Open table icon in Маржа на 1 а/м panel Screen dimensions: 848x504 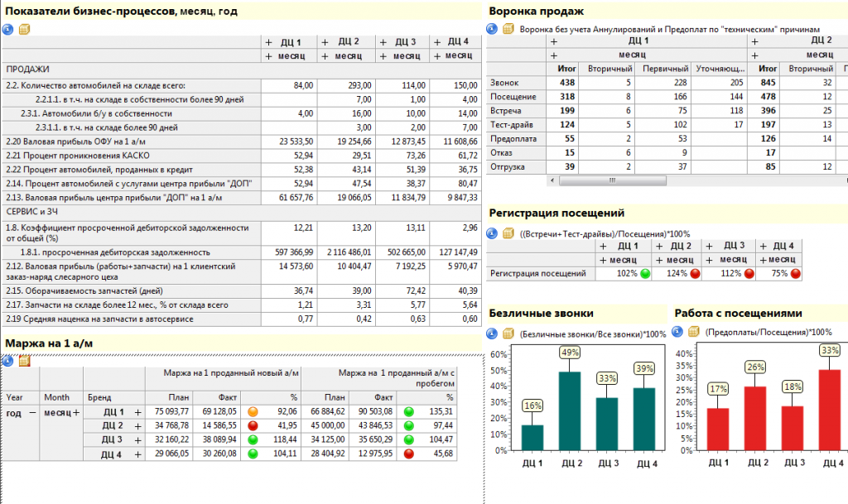click(x=24, y=360)
